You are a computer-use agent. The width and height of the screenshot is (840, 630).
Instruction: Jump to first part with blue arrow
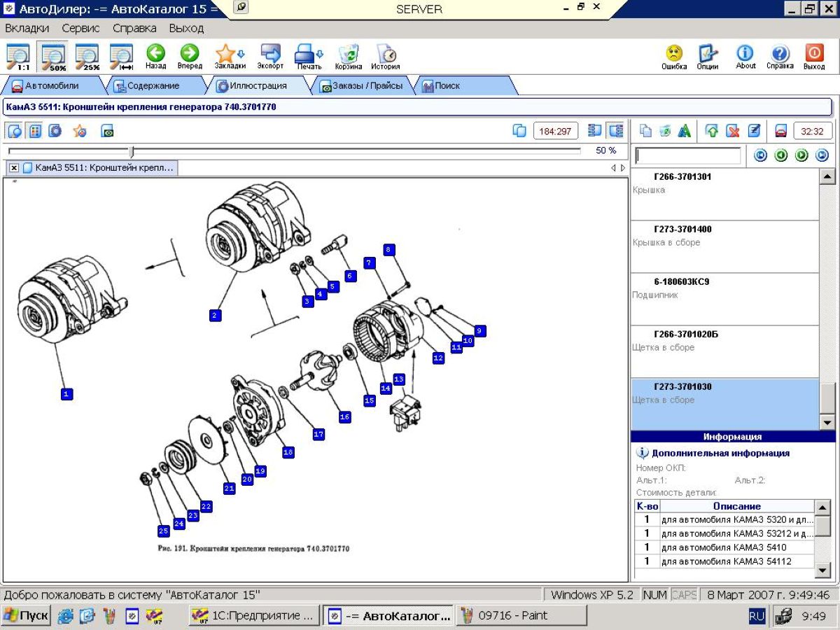pyautogui.click(x=760, y=155)
